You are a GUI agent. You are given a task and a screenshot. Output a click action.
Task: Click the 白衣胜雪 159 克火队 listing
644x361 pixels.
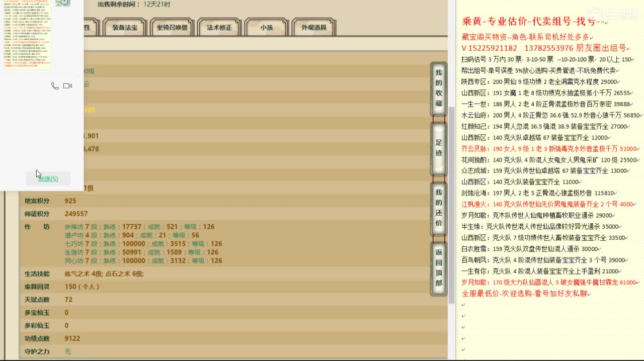(530, 249)
